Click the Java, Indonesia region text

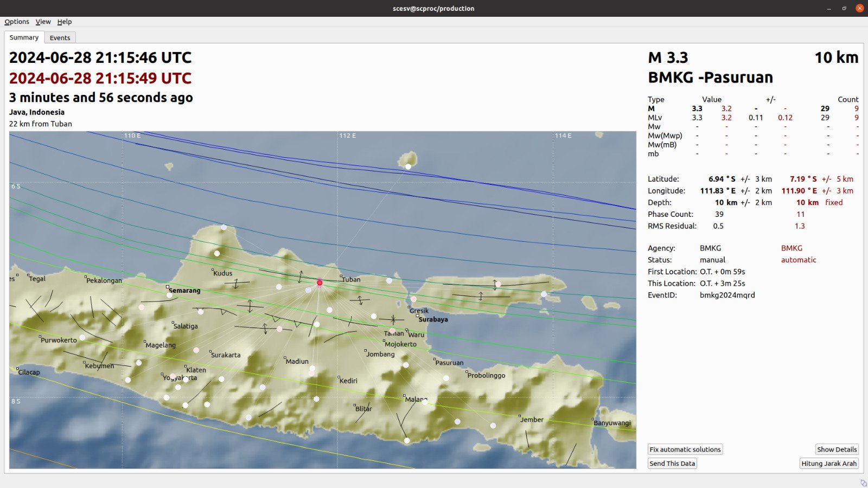click(37, 112)
